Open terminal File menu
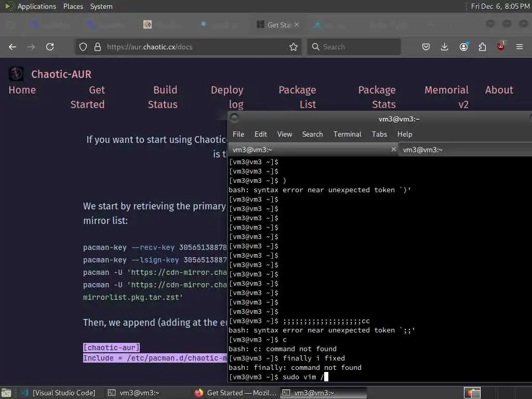This screenshot has height=399, width=532. tap(238, 134)
